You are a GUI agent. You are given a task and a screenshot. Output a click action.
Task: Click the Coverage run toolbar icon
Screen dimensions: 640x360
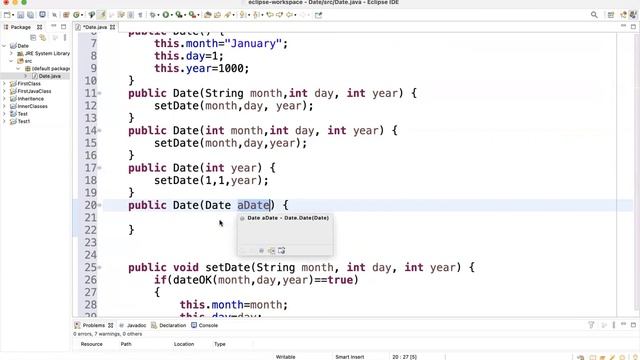point(179,15)
